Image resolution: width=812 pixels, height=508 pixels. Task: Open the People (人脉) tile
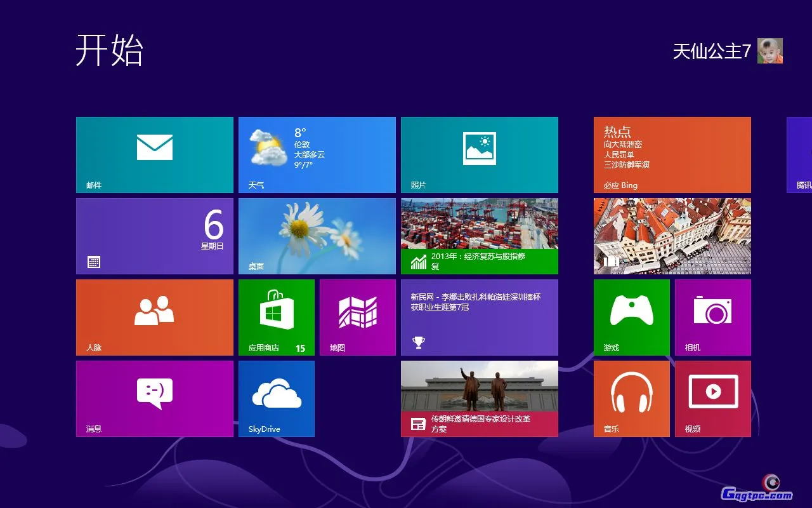click(x=155, y=317)
